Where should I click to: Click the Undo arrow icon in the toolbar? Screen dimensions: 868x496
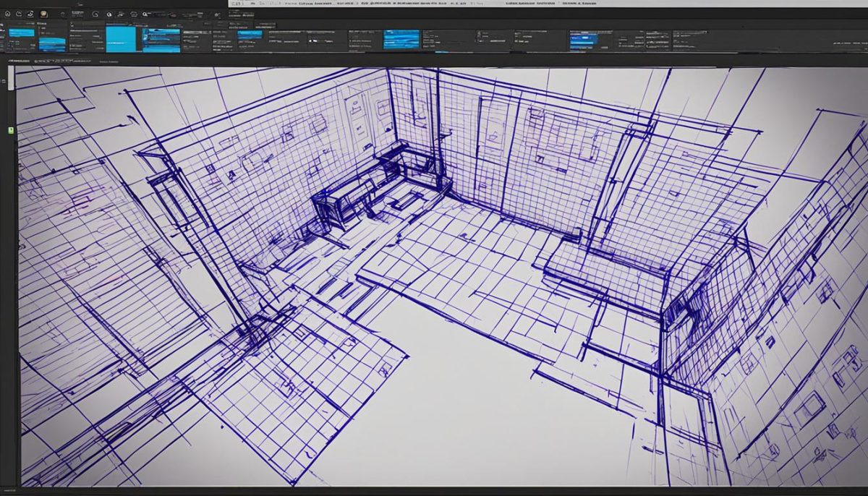click(x=17, y=14)
